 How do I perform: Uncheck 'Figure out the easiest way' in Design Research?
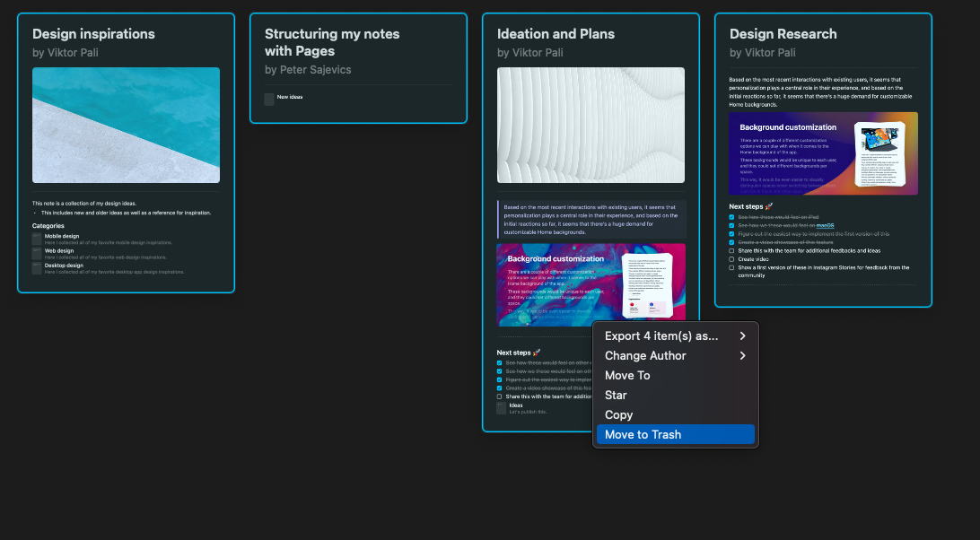732,234
